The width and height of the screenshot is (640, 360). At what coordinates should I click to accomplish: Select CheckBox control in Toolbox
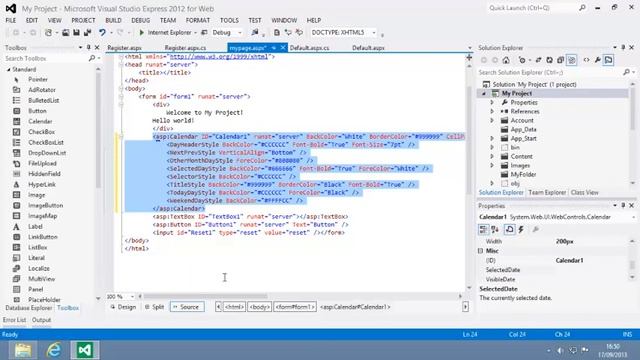(41, 132)
